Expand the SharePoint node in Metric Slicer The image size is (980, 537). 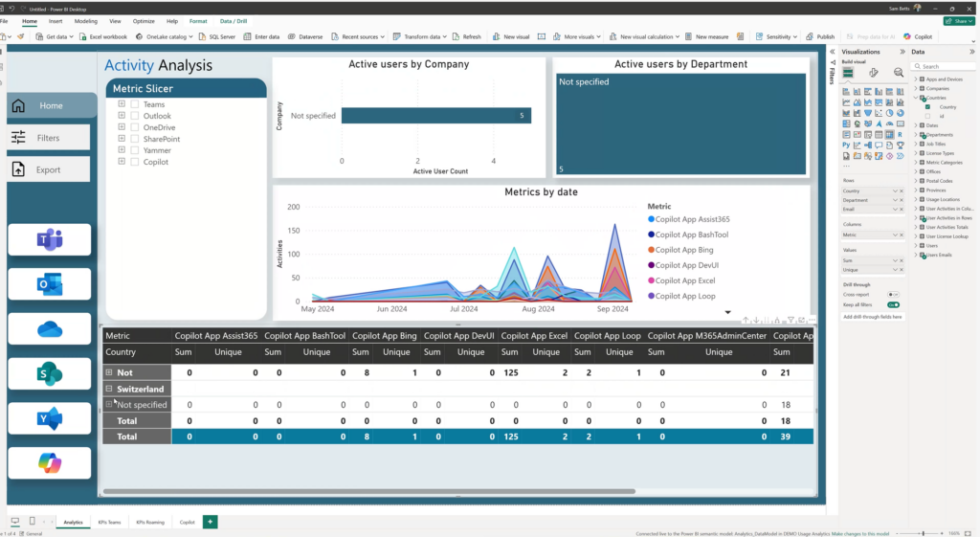click(122, 139)
